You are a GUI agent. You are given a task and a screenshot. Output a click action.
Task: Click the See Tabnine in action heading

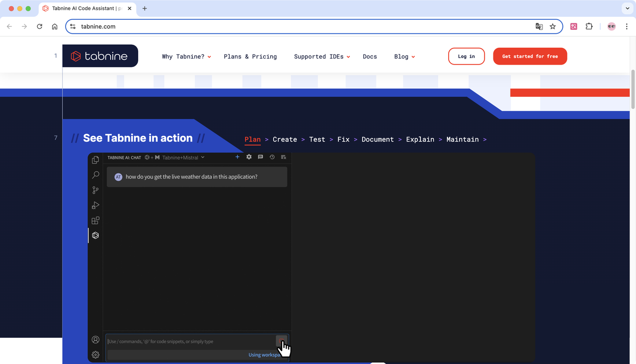[x=138, y=138]
